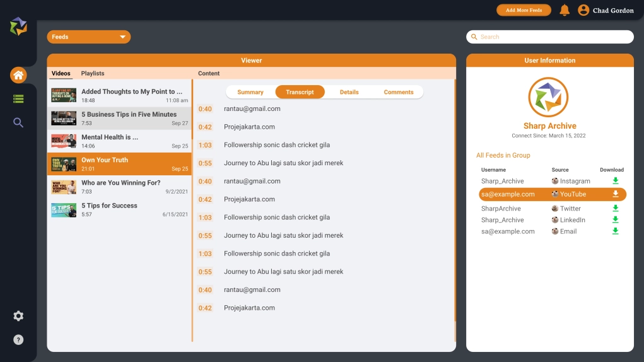The width and height of the screenshot is (644, 362).
Task: Open the Comments tab
Action: 399,92
